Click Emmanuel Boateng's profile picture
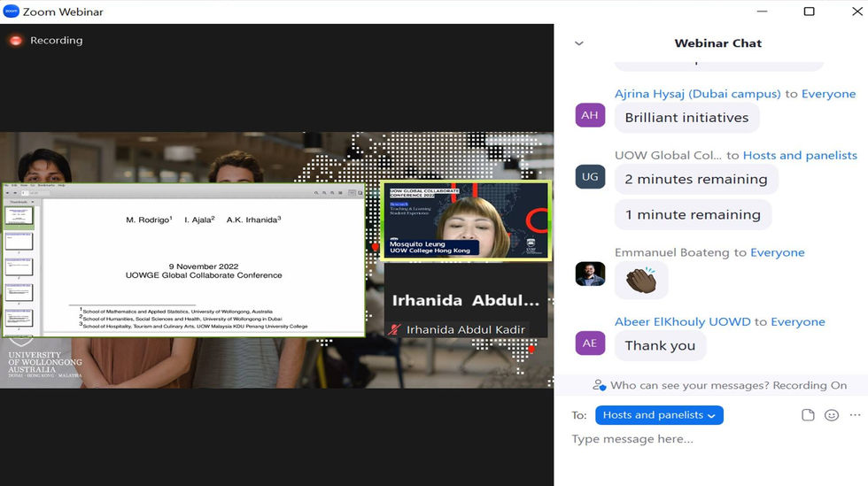868x486 pixels. pos(590,274)
